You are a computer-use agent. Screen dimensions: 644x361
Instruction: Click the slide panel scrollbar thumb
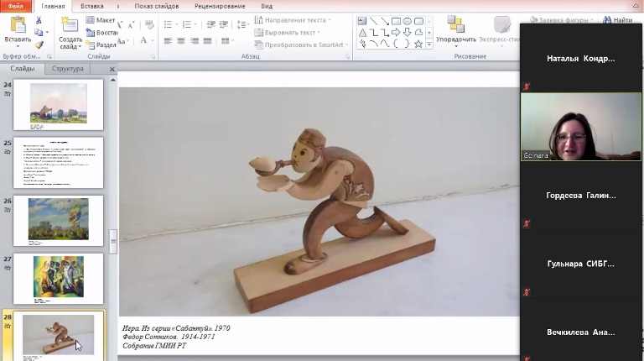[113, 241]
